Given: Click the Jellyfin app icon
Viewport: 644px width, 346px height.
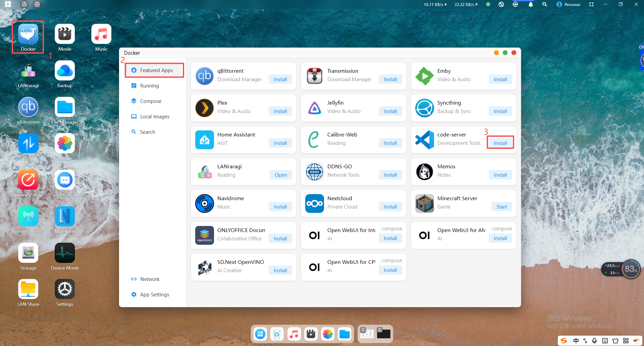Looking at the screenshot, I should tap(315, 108).
